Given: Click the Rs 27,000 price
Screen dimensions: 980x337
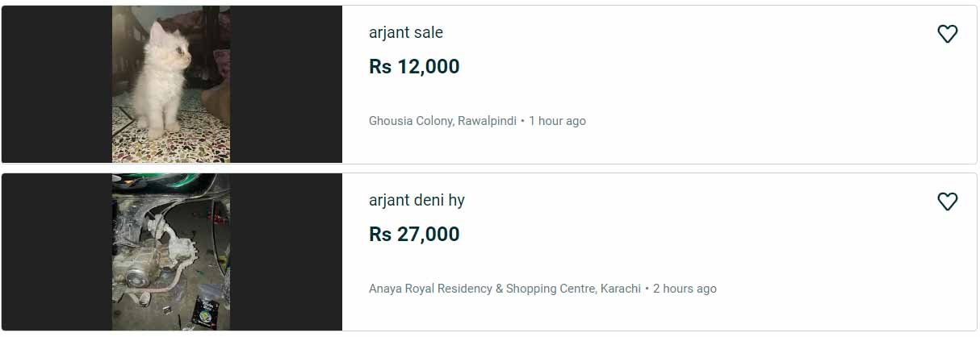Looking at the screenshot, I should (x=414, y=235).
